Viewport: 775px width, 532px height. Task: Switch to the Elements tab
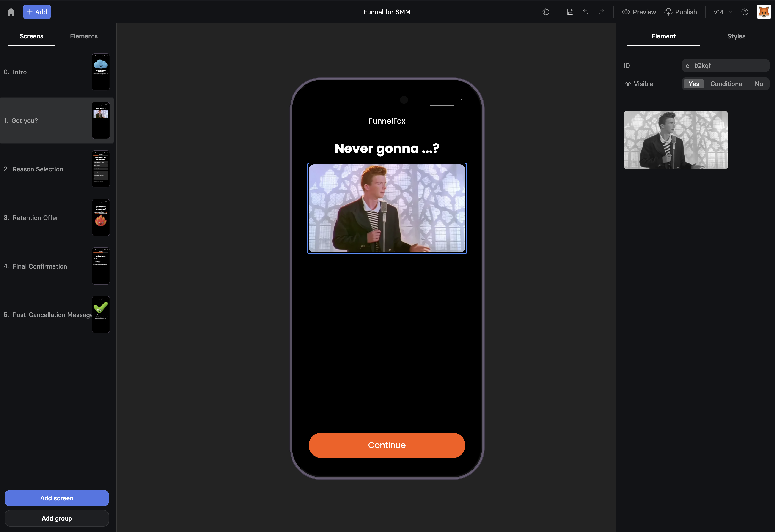84,36
